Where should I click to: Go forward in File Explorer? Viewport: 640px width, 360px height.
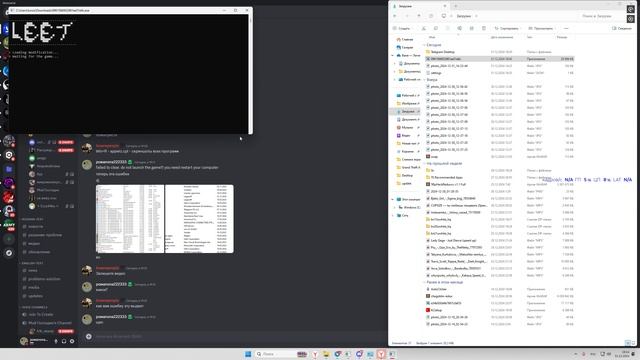pyautogui.click(x=407, y=16)
